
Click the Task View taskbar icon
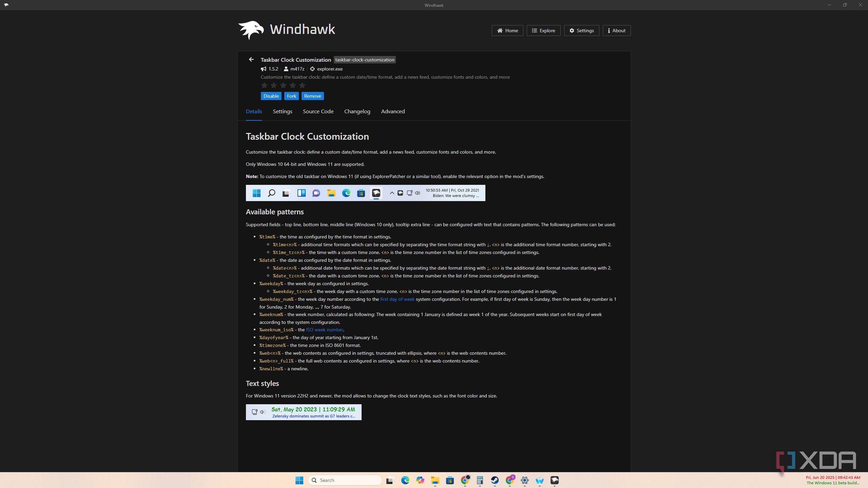point(390,480)
